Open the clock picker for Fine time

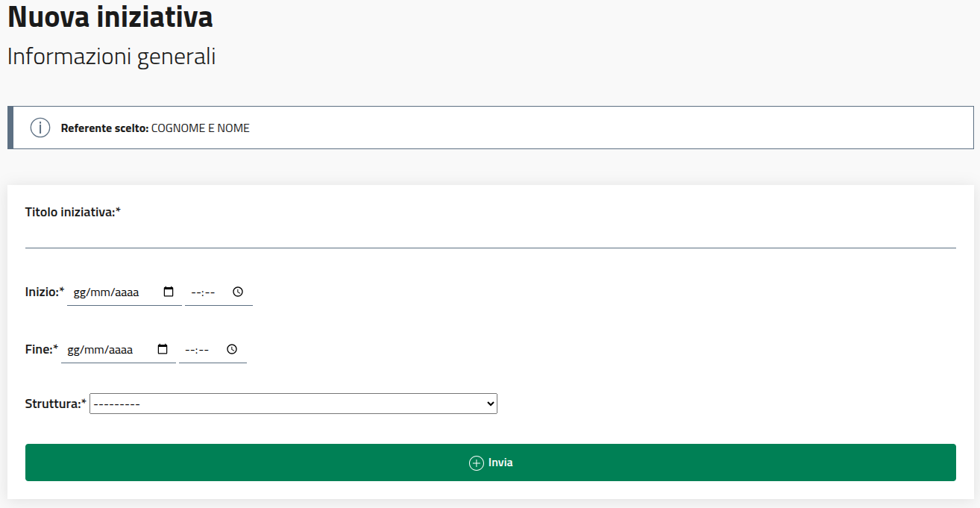(x=232, y=349)
